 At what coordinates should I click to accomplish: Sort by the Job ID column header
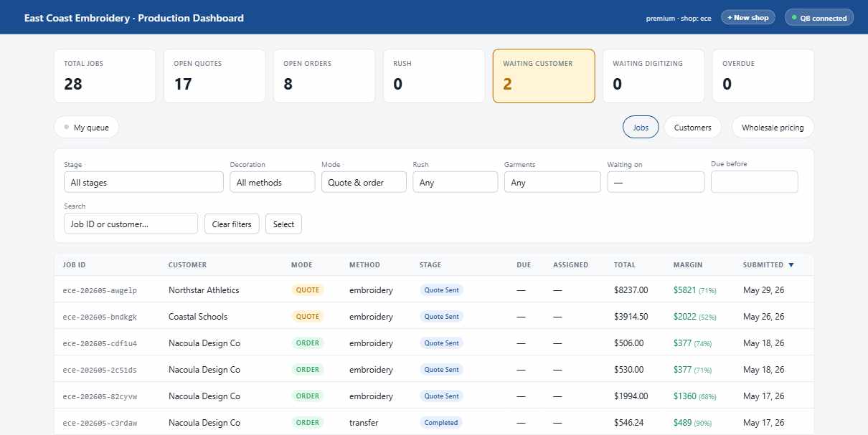[x=75, y=265]
